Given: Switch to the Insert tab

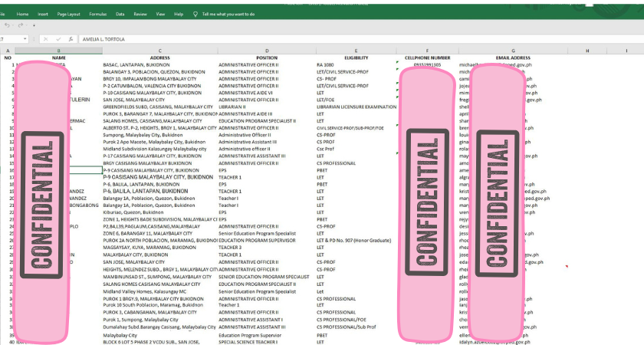Looking at the screenshot, I should 43,14.
